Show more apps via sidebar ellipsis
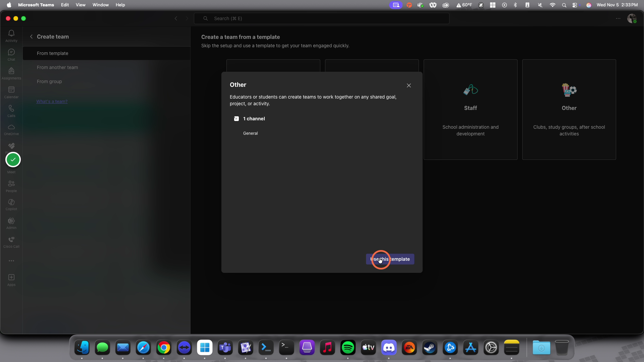Viewport: 644px width, 362px height. [11, 261]
